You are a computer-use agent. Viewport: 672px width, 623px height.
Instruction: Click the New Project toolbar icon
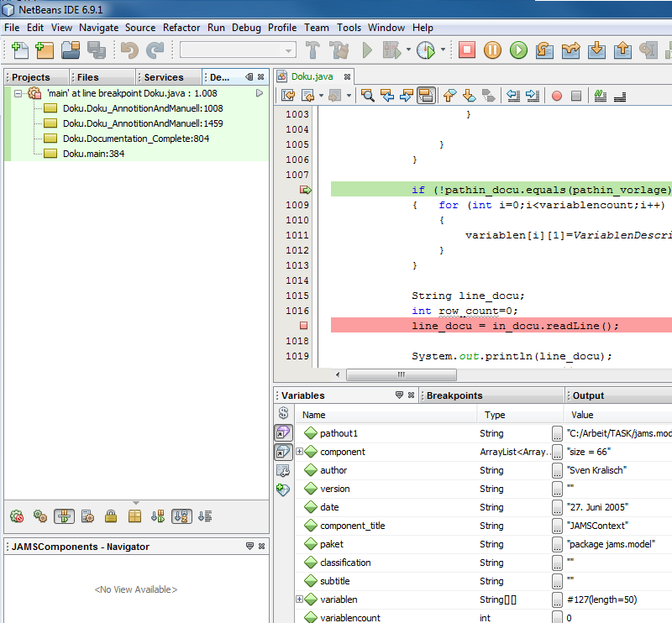[44, 50]
